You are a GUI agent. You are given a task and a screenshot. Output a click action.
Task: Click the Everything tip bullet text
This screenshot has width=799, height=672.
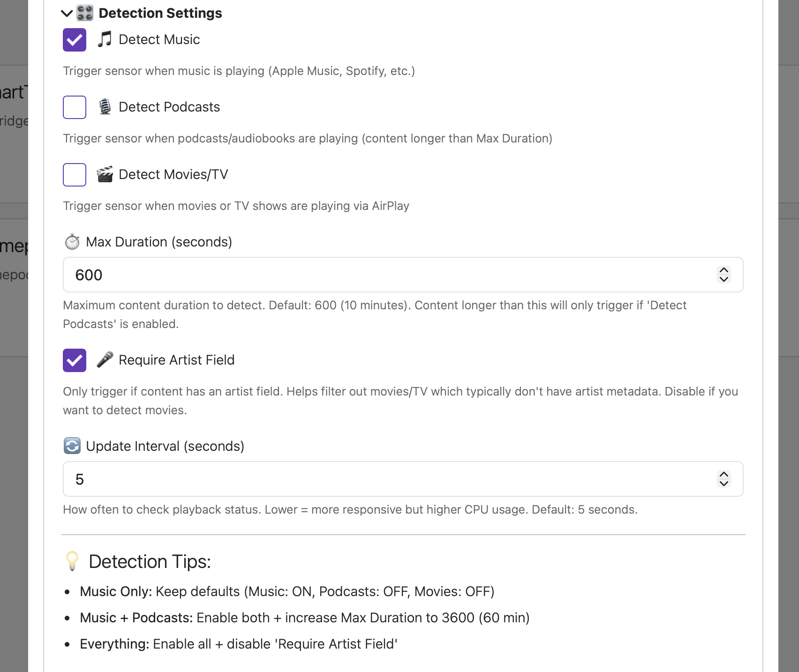(x=238, y=644)
